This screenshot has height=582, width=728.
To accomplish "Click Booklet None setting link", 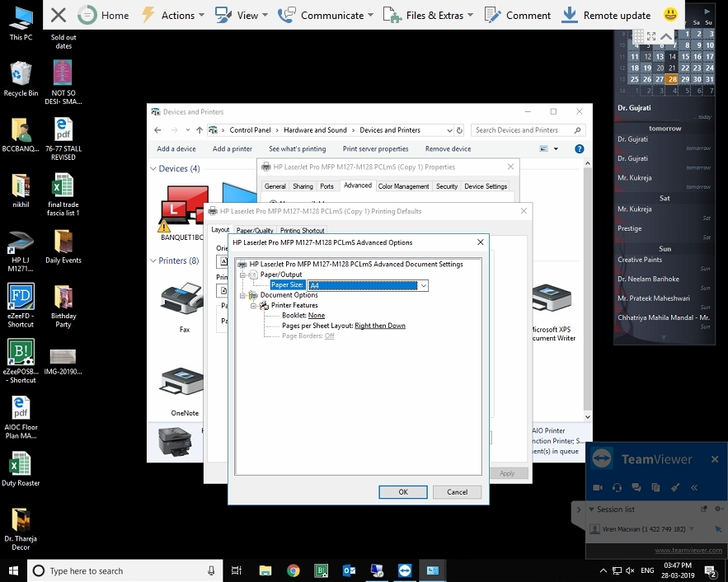I will (316, 316).
